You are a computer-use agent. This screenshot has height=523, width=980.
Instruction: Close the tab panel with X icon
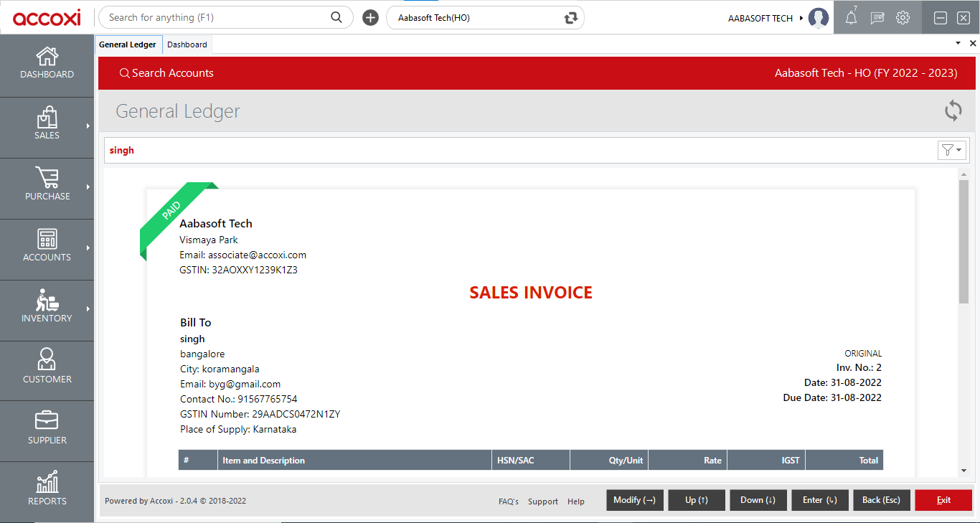click(x=973, y=44)
